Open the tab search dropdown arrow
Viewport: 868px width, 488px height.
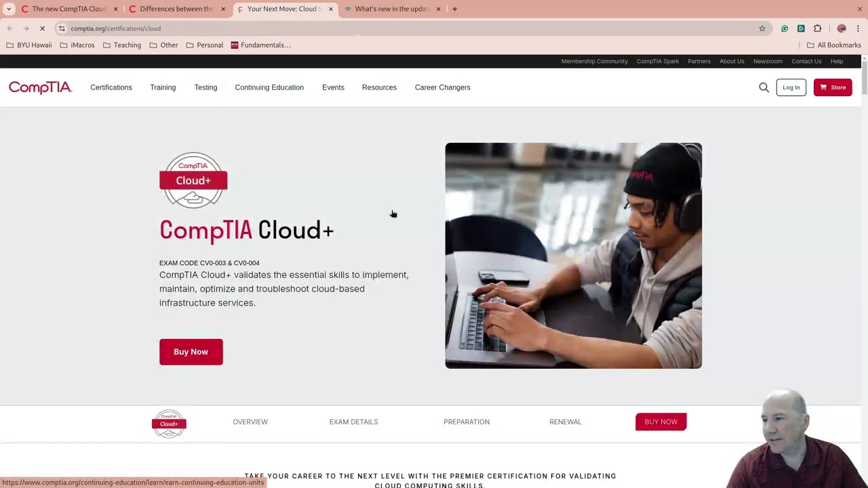tap(9, 9)
